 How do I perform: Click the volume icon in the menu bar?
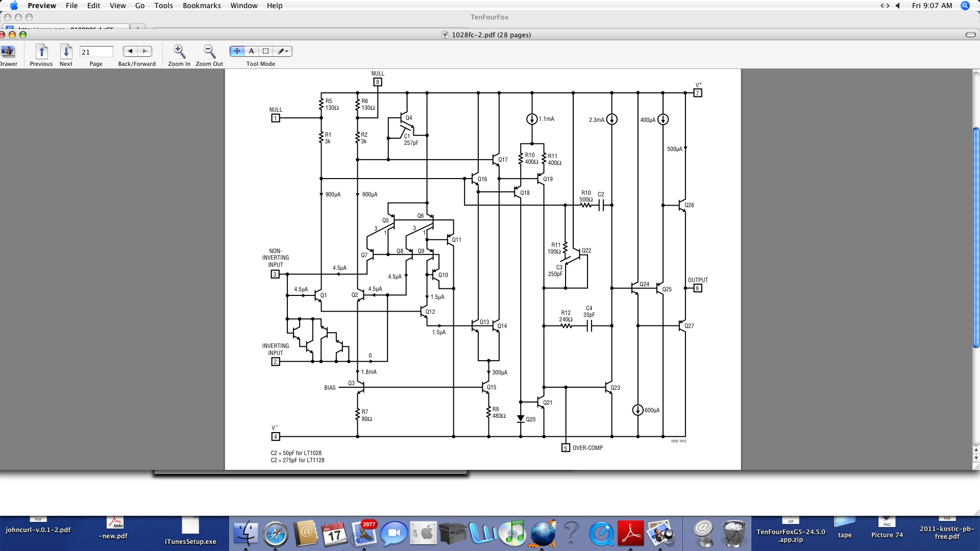point(898,6)
